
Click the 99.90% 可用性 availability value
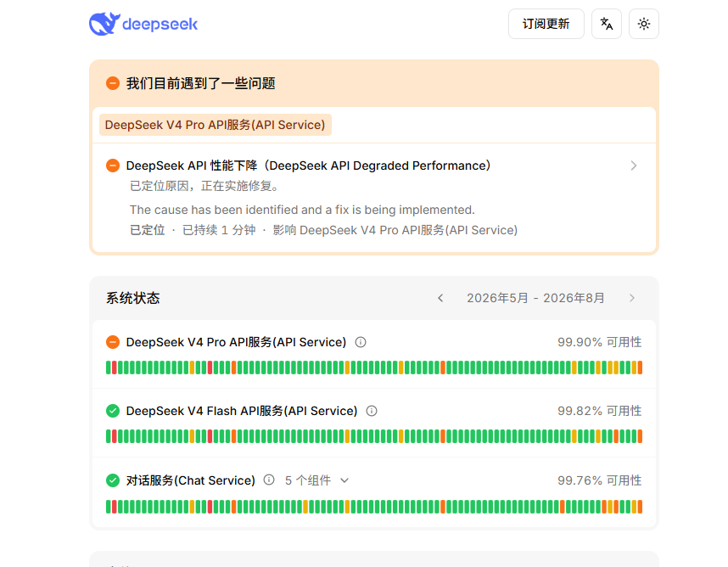click(x=599, y=342)
